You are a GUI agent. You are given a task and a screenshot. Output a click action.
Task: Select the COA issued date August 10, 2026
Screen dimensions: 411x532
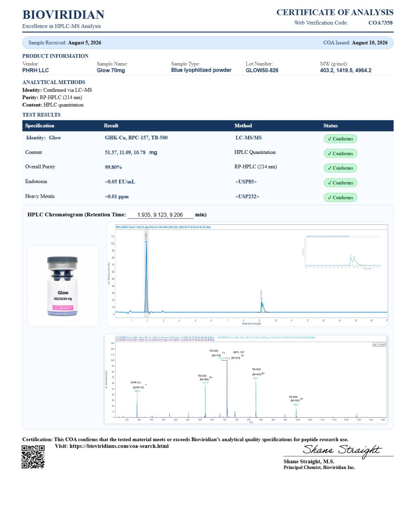pos(370,43)
